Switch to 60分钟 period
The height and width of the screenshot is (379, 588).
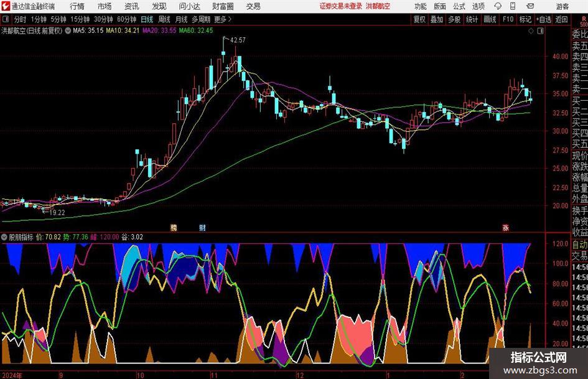(x=127, y=19)
